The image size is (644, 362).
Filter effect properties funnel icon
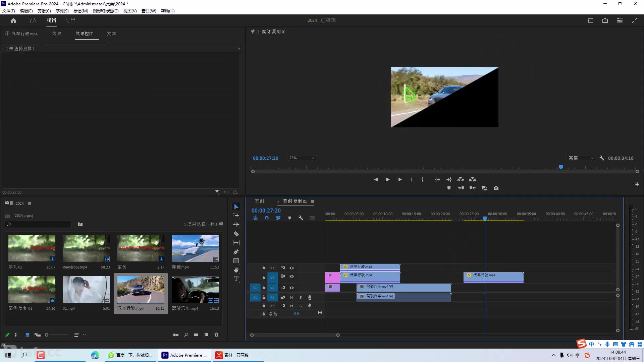click(217, 192)
